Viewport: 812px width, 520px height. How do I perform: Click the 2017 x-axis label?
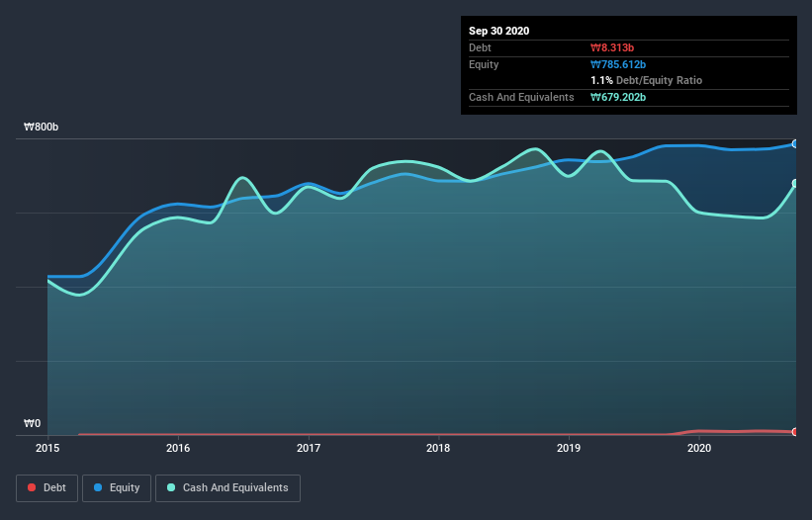pos(309,448)
